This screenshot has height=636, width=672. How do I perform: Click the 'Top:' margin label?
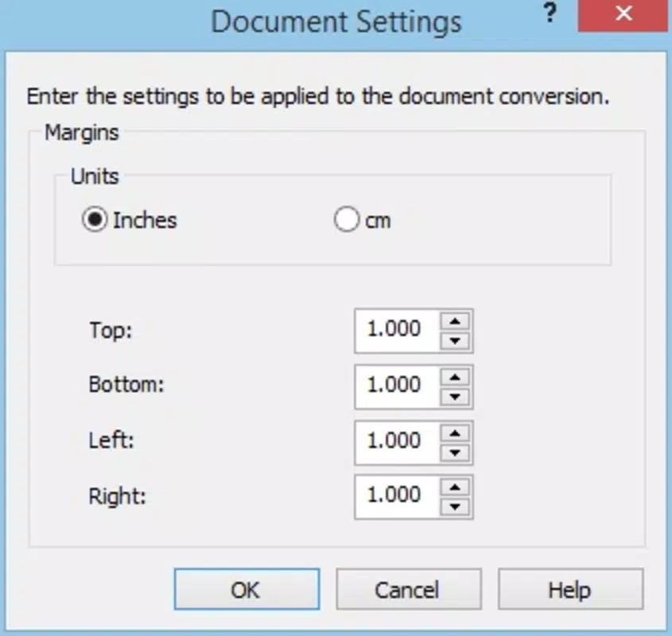[111, 331]
